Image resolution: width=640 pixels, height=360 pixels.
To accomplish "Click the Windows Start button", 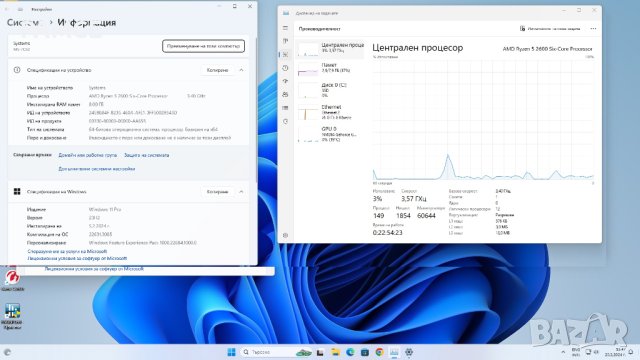I will click(231, 352).
